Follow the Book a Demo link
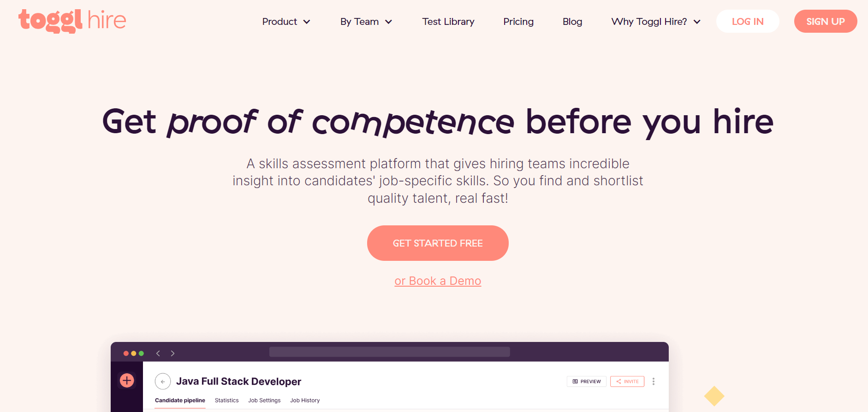The height and width of the screenshot is (412, 868). click(438, 281)
